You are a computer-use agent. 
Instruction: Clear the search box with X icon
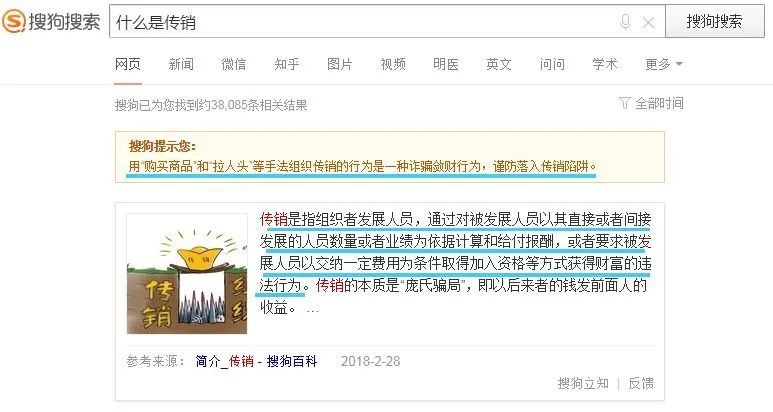point(648,22)
